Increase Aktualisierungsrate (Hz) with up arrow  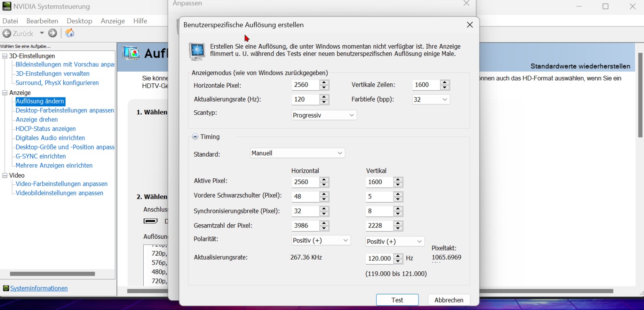click(x=324, y=97)
